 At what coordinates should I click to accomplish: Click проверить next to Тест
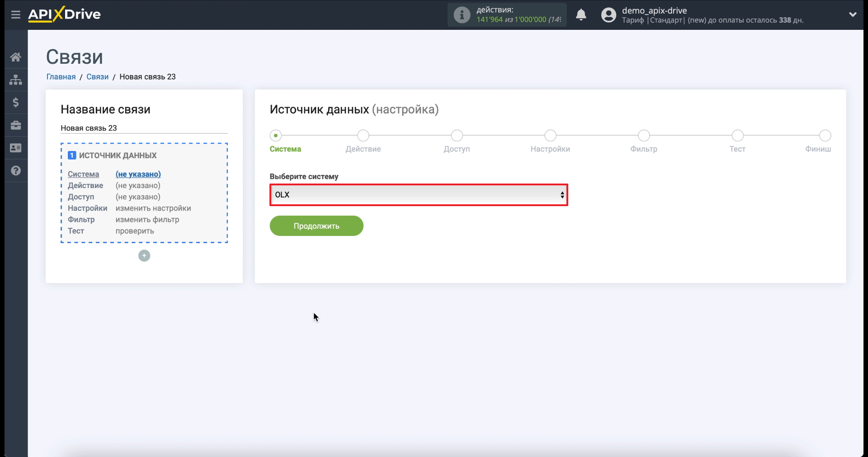coord(135,231)
